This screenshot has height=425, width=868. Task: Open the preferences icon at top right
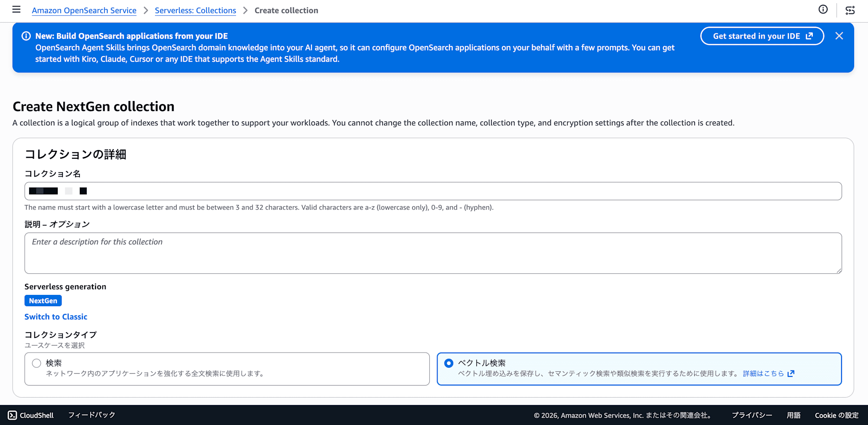(x=850, y=10)
